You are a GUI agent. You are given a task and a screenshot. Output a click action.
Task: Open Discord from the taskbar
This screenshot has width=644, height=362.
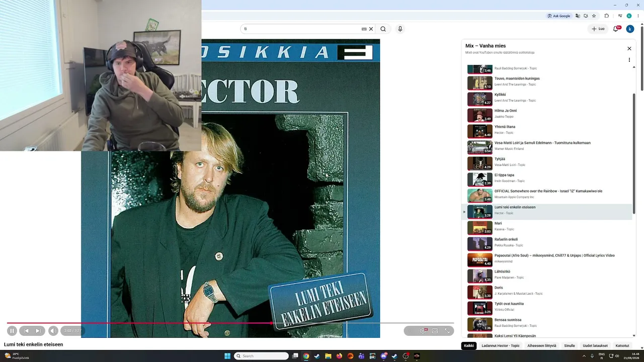click(x=384, y=356)
